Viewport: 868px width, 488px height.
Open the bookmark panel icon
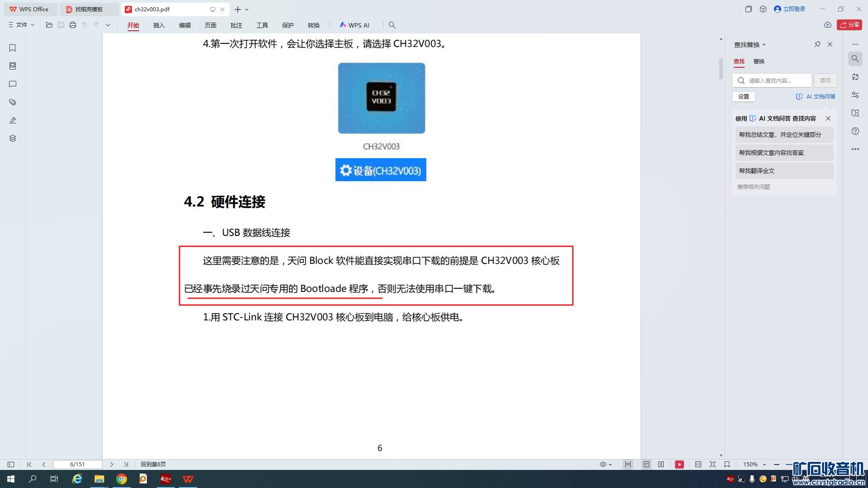13,48
